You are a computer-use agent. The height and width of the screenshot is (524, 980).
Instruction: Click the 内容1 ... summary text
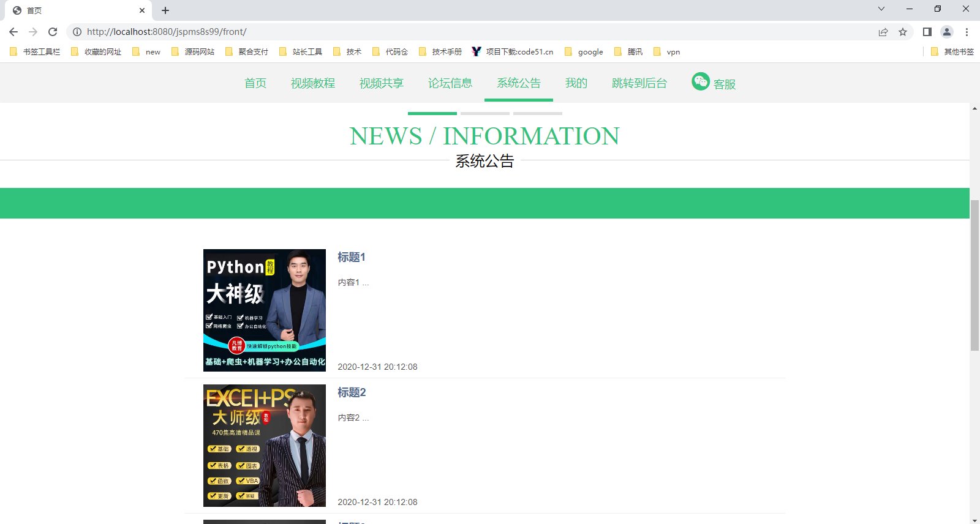353,282
